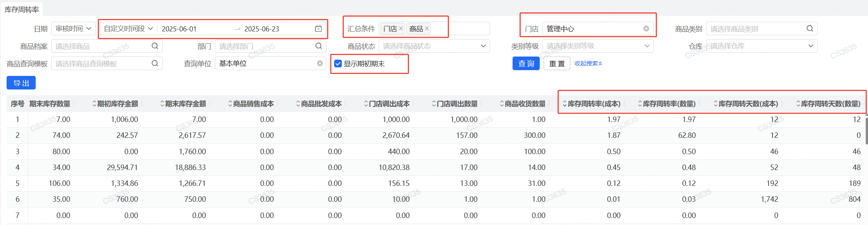Sort by 库存周转率(数量) column
Screen dimensions: 868x225
click(x=640, y=104)
